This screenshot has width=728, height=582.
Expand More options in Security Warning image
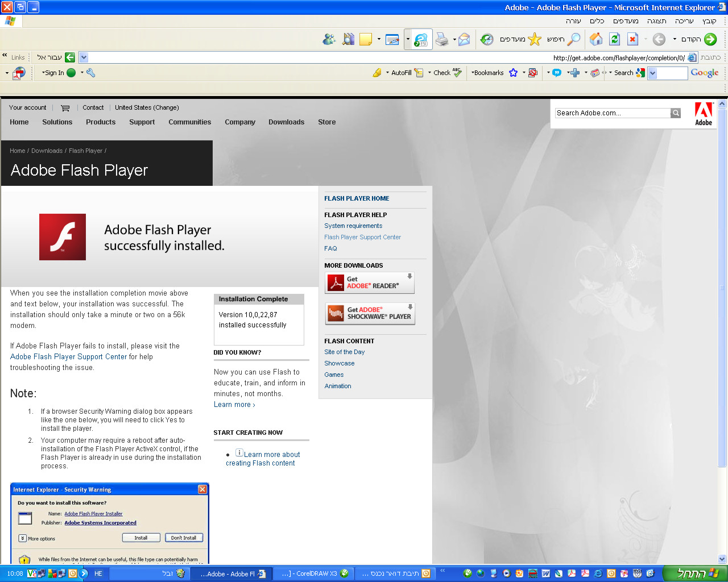coord(23,538)
